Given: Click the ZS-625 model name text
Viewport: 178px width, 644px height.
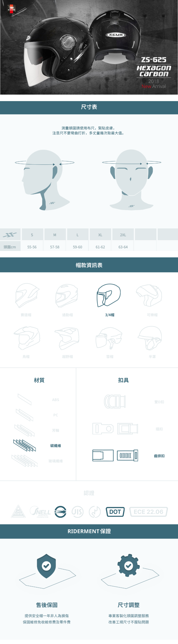Looking at the screenshot, I should [154, 60].
